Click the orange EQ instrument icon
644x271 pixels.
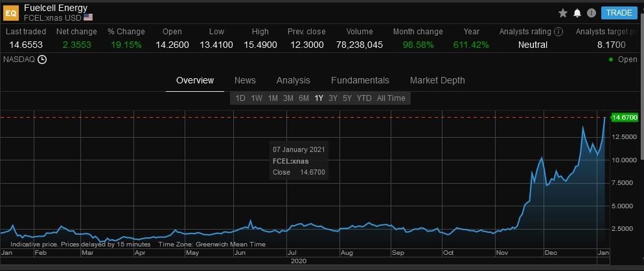(x=10, y=13)
